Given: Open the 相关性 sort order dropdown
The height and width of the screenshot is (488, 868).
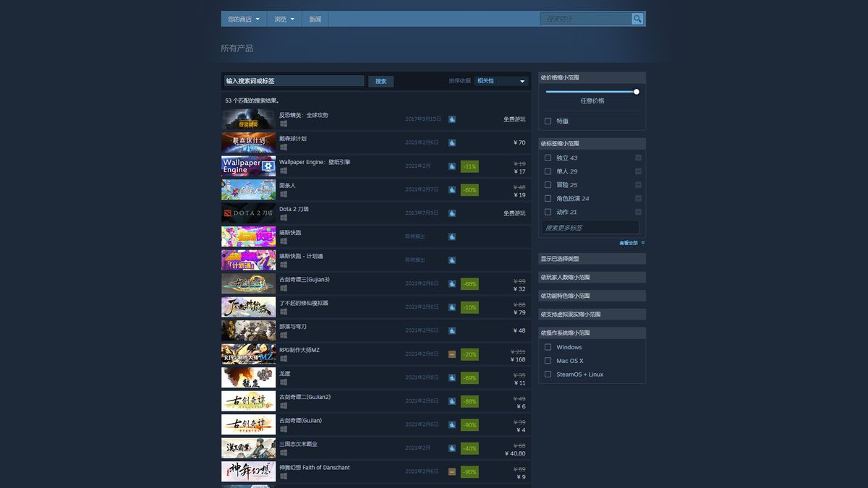Looking at the screenshot, I should point(501,81).
